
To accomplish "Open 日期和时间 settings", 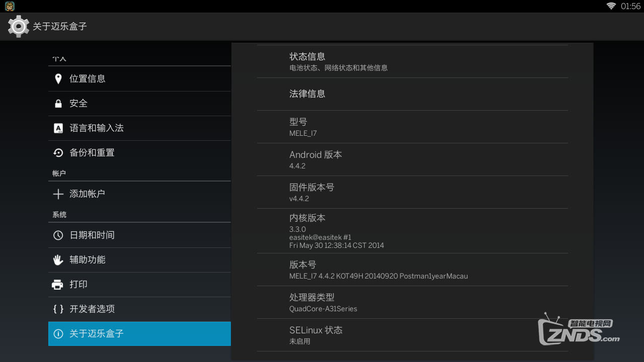I will pyautogui.click(x=139, y=235).
